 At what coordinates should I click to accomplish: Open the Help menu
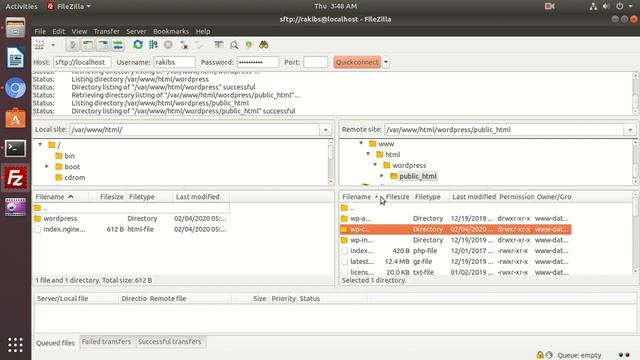click(x=203, y=31)
